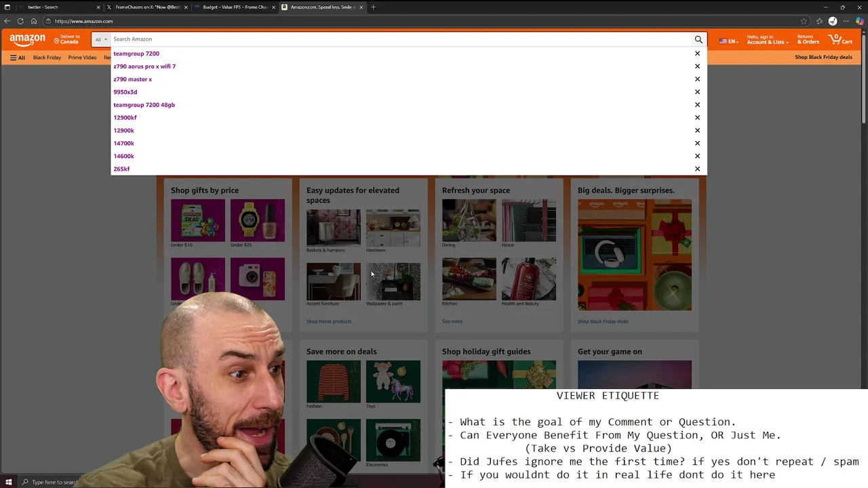The height and width of the screenshot is (488, 868).
Task: Close the FrameChasers on X tab
Action: coord(186,7)
